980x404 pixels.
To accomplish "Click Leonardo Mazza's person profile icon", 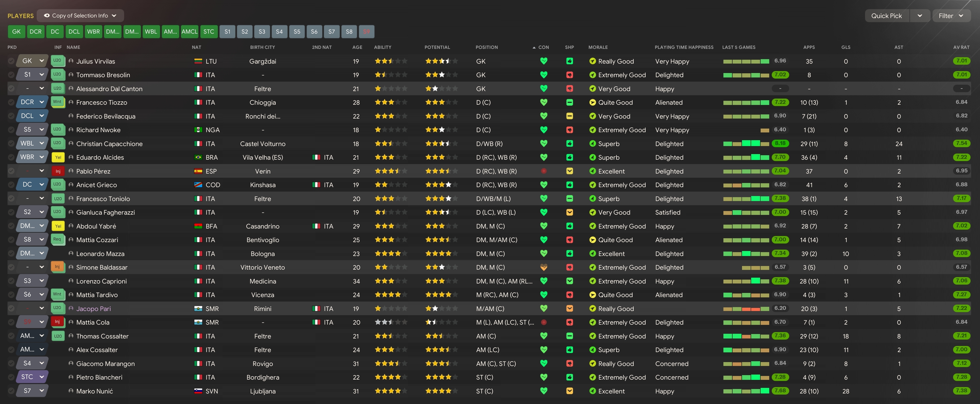I will point(71,253).
